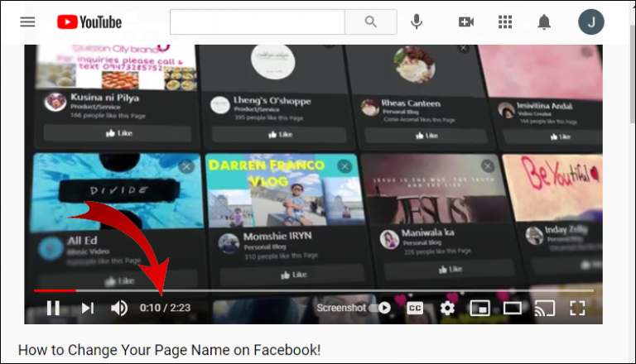
Task: Enter full screen mode
Action: coord(577,308)
